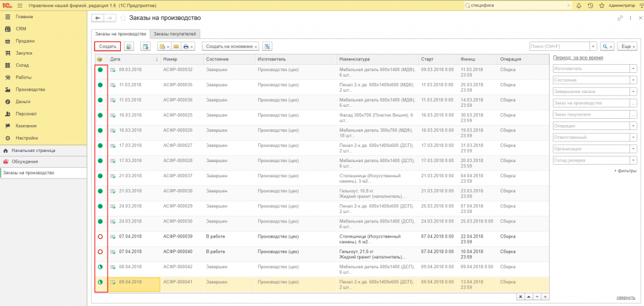
Task: Click into the Поиск (Ctrl+F) field
Action: click(559, 46)
